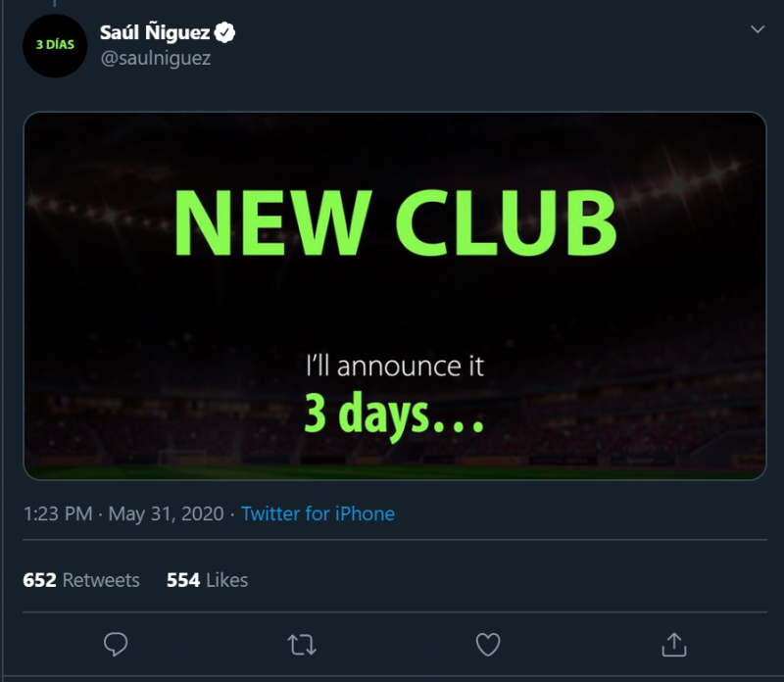Retweet this tweet using the arrows icon
The image size is (784, 682).
(x=301, y=644)
